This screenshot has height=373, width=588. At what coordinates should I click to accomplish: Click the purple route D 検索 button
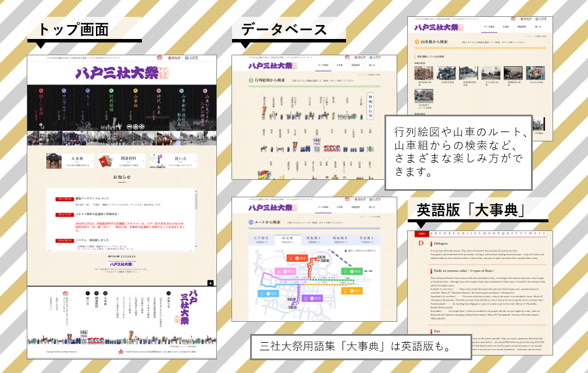(312, 299)
